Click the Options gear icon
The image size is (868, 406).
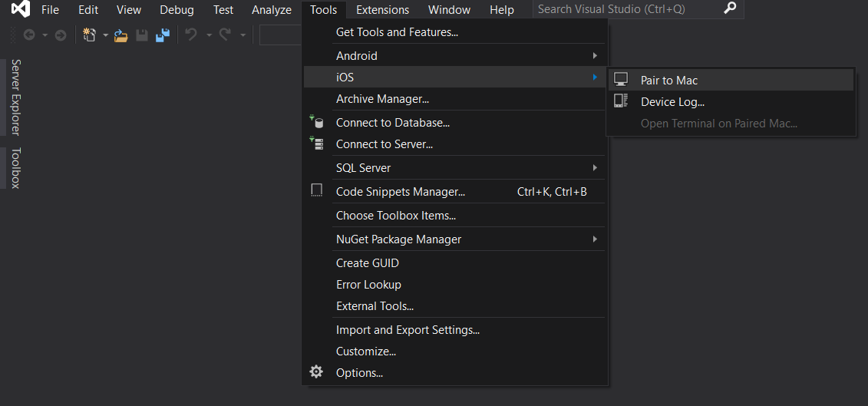pos(316,371)
